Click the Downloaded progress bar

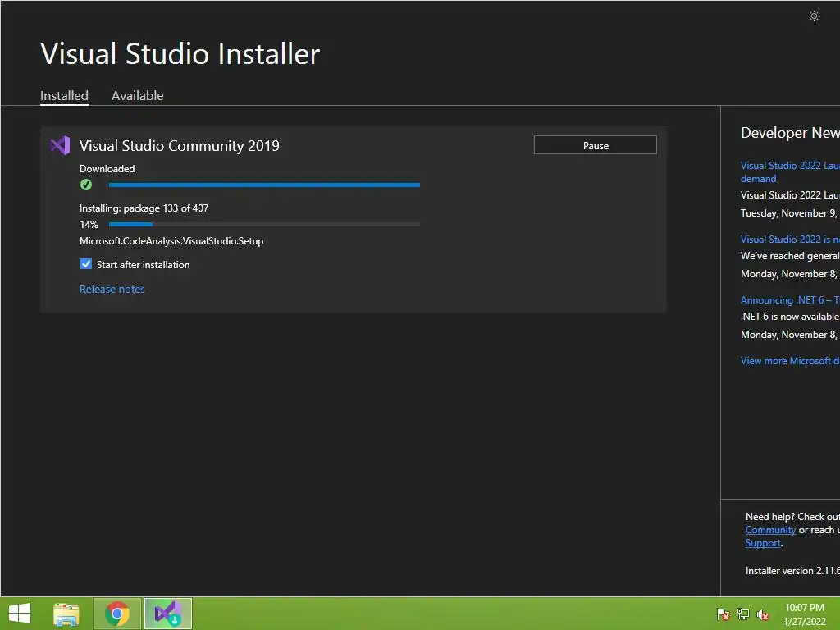tap(264, 185)
